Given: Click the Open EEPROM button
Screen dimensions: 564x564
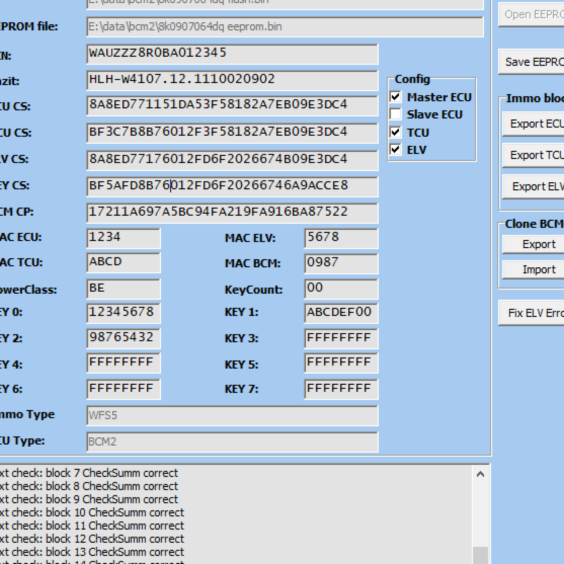Looking at the screenshot, I should 531,14.
